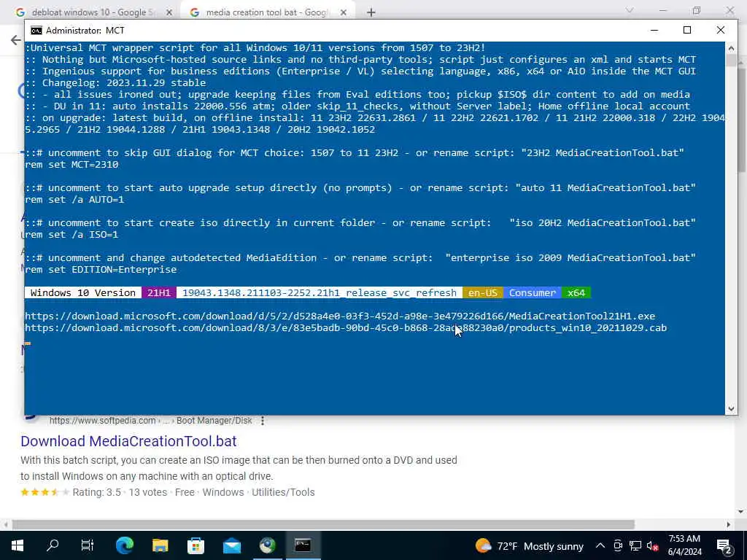
Task: Go back using browser back arrow
Action: point(15,40)
